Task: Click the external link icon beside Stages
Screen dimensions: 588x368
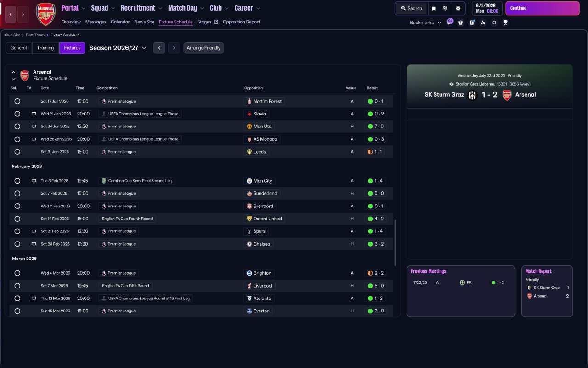Action: point(216,22)
